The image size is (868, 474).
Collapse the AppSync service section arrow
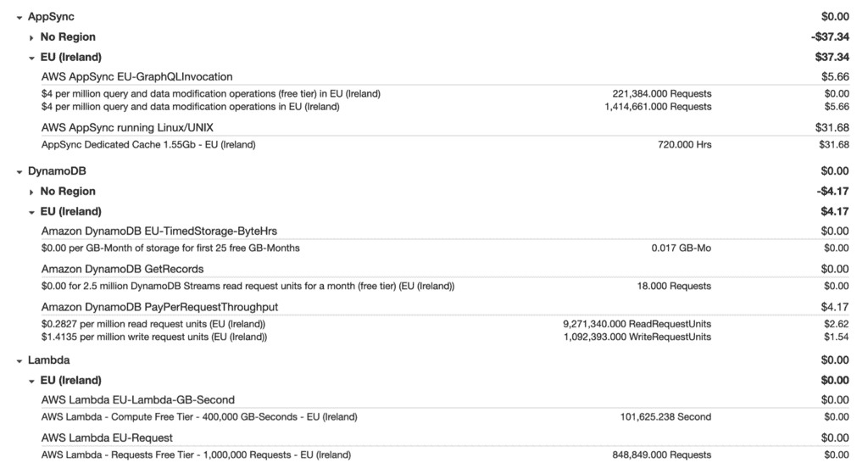click(x=19, y=17)
